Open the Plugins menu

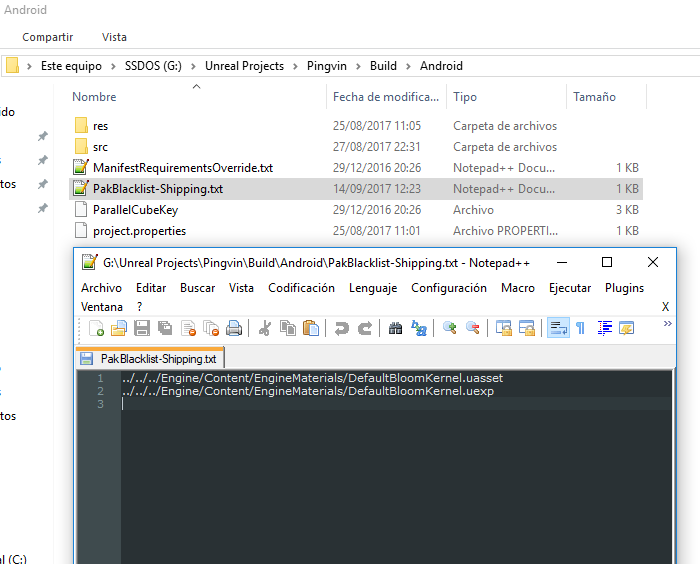pos(624,288)
